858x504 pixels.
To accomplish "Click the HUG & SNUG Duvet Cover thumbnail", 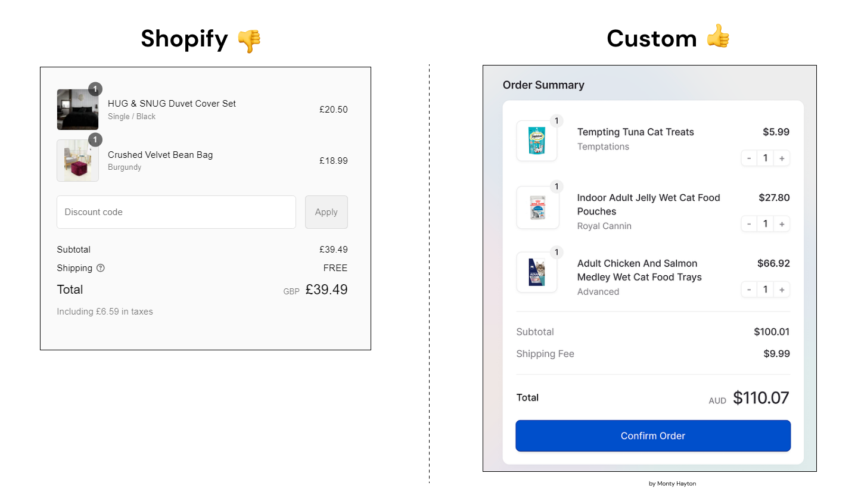I will click(x=77, y=110).
